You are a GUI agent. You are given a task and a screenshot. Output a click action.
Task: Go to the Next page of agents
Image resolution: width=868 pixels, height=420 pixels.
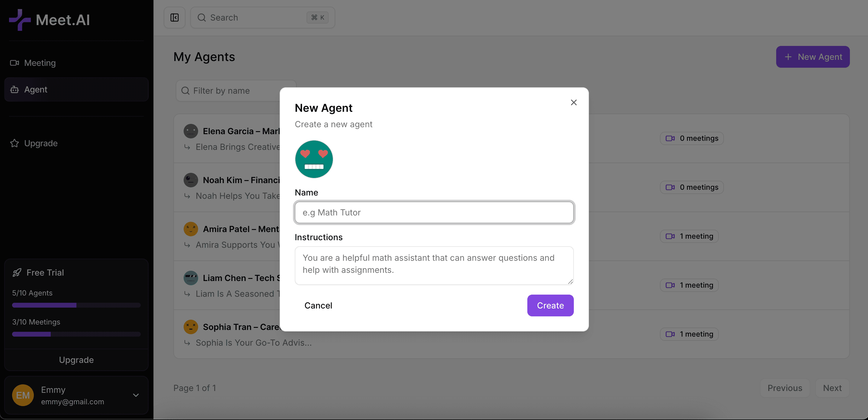[x=832, y=388]
